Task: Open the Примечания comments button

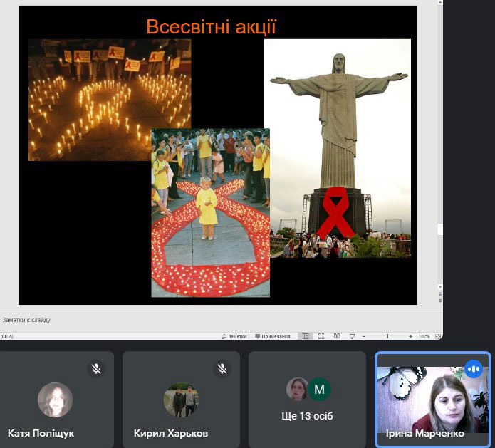Action: tap(273, 337)
